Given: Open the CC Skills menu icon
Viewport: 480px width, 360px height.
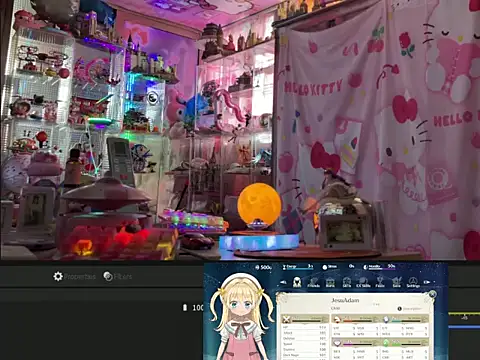Looking at the screenshot, I should 363,282.
